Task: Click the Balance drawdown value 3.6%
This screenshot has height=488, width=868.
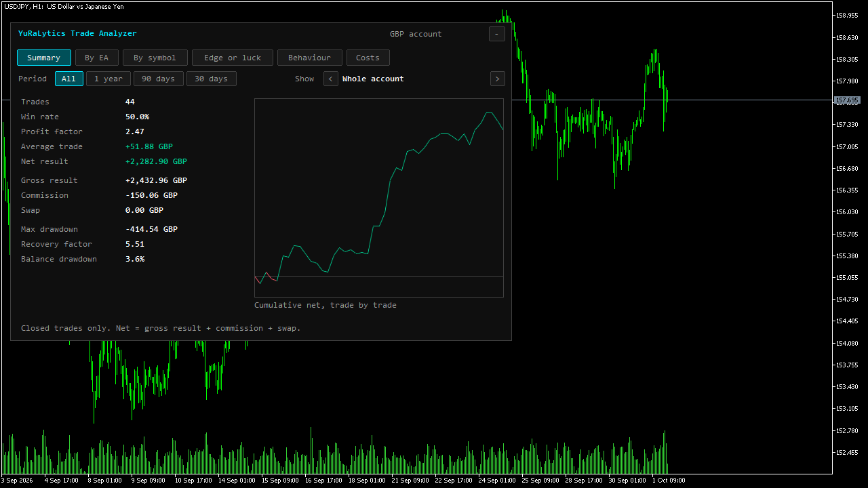Action: [135, 259]
